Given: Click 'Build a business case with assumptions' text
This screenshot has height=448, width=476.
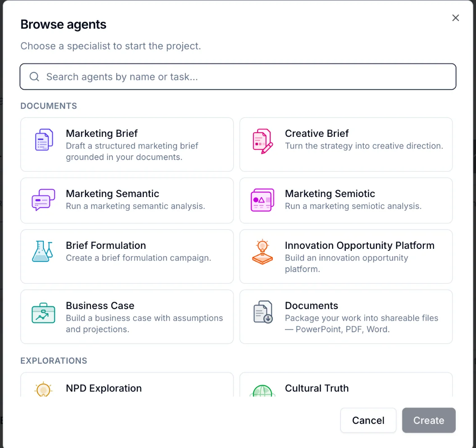Looking at the screenshot, I should click(x=144, y=323).
